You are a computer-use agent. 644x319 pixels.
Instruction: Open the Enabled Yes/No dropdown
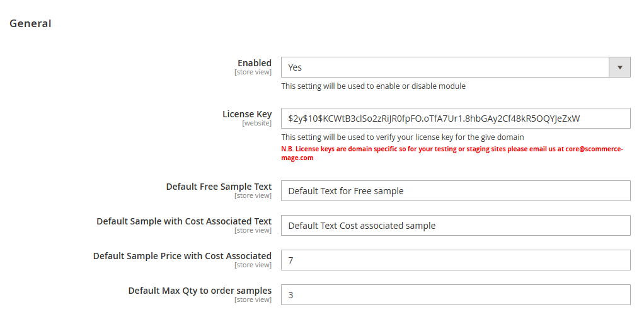pyautogui.click(x=445, y=67)
